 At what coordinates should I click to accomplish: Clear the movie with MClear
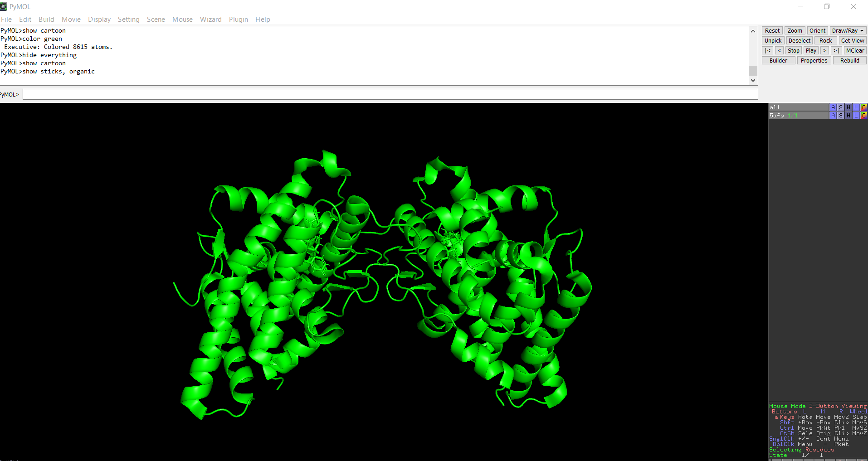[855, 51]
